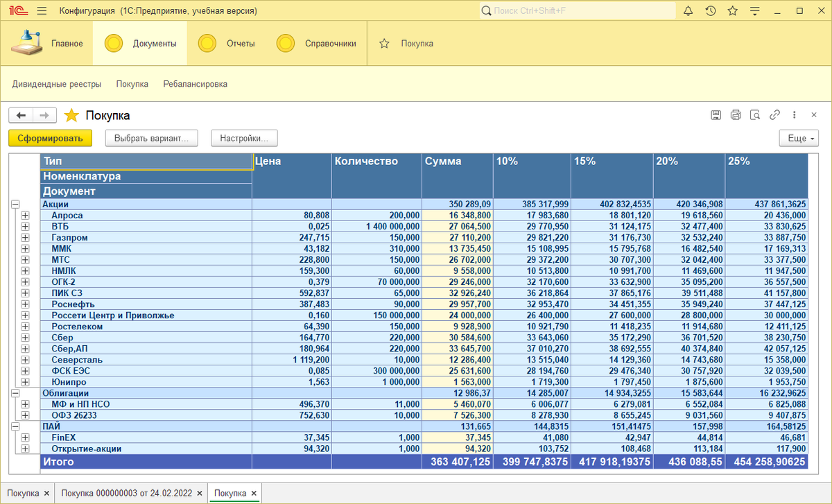Go back with the left arrow
832x504 pixels.
point(21,115)
